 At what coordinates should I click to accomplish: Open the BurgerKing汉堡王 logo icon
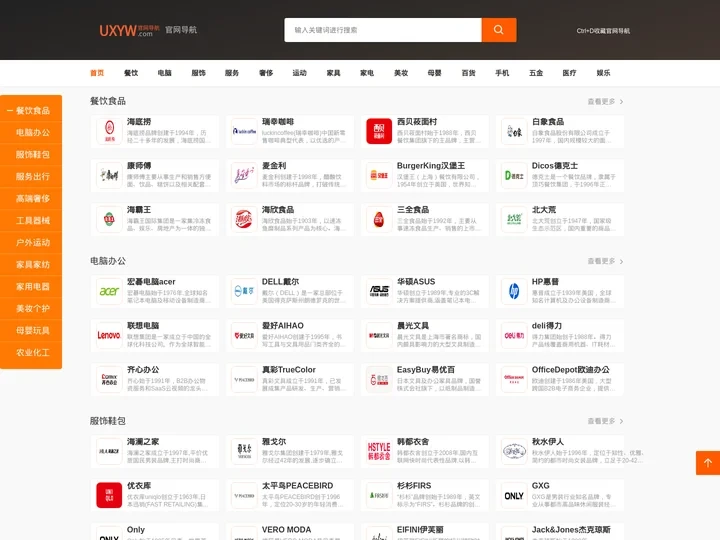(x=379, y=175)
